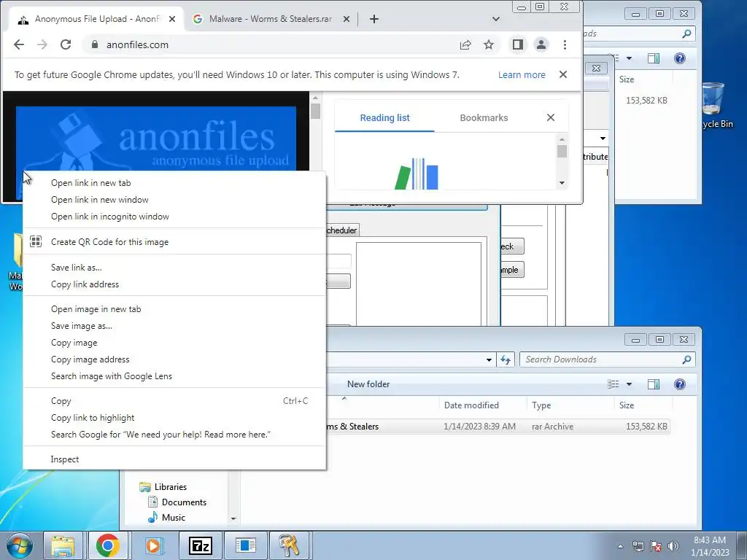Show hidden system tray icons
The image size is (747, 560).
(x=620, y=546)
